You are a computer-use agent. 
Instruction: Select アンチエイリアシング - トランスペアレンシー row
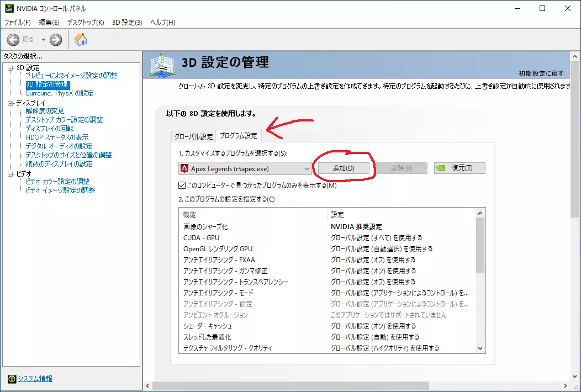[x=327, y=282]
